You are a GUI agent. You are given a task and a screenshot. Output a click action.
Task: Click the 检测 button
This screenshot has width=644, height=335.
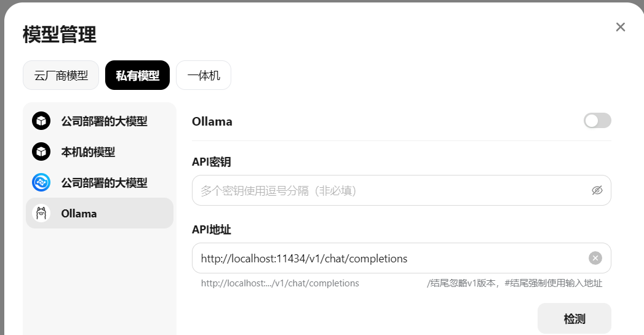574,318
